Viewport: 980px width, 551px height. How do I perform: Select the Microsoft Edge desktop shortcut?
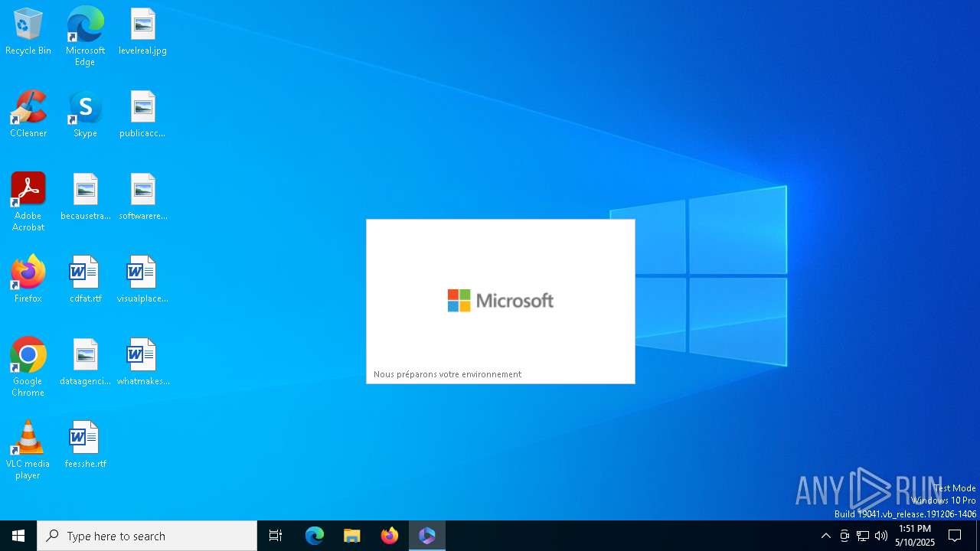[85, 37]
